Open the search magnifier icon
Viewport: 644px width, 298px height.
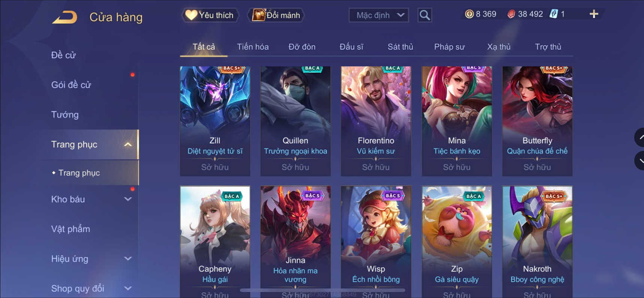coord(424,15)
